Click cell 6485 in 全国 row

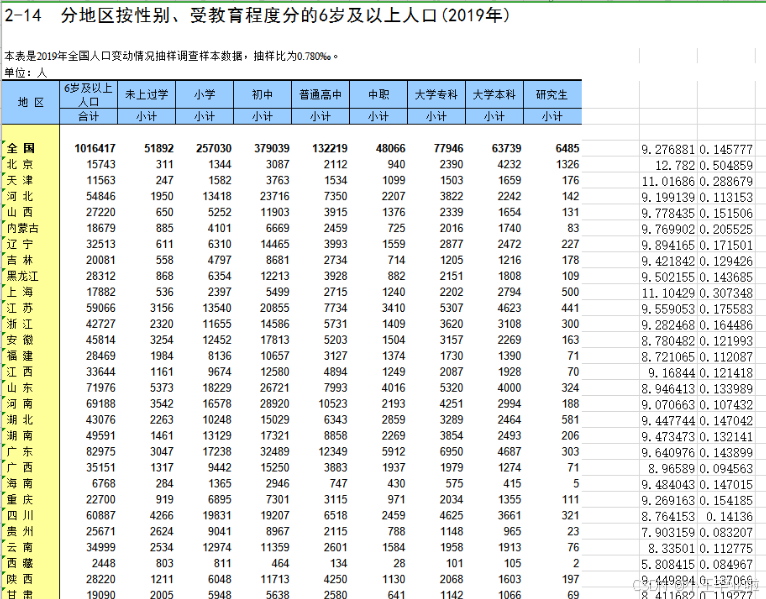[567, 148]
